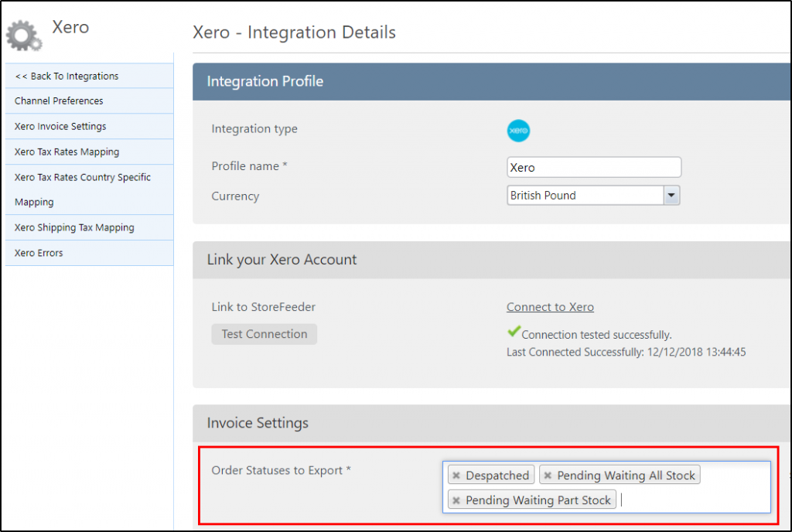The image size is (792, 532).
Task: Open Channel Preferences menu item
Action: pyautogui.click(x=90, y=101)
